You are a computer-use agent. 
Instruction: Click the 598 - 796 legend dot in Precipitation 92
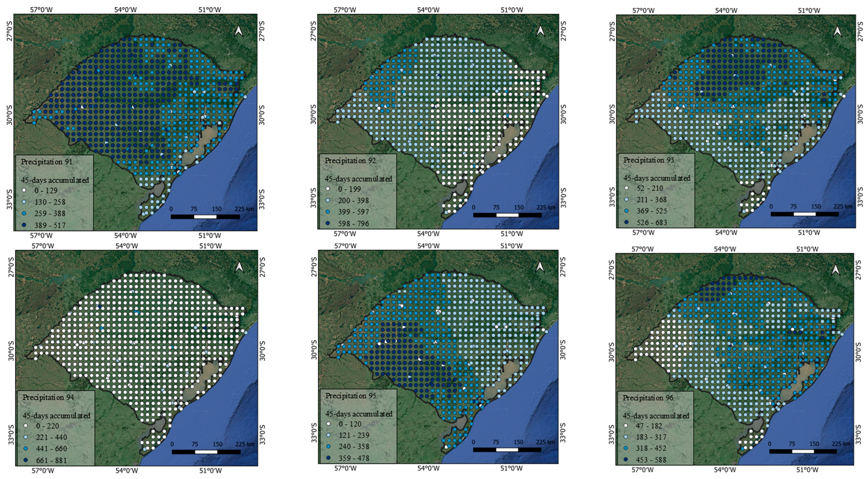tap(328, 223)
